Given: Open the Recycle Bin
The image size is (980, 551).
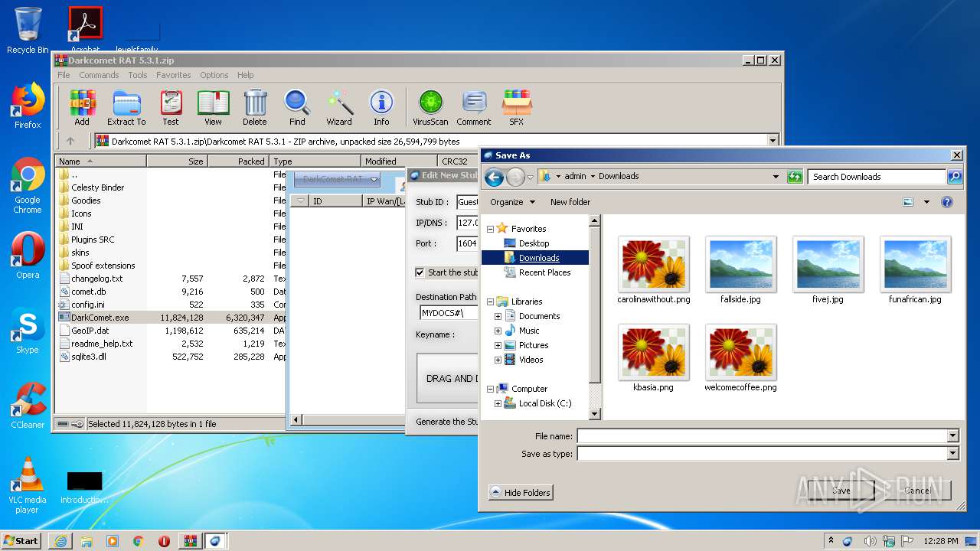Looking at the screenshot, I should (28, 31).
